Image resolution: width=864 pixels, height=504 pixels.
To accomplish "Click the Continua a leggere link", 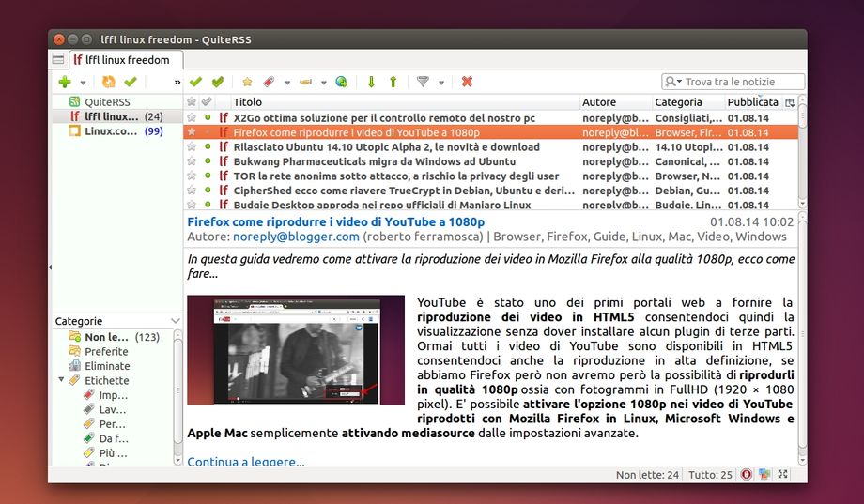I will click(245, 461).
